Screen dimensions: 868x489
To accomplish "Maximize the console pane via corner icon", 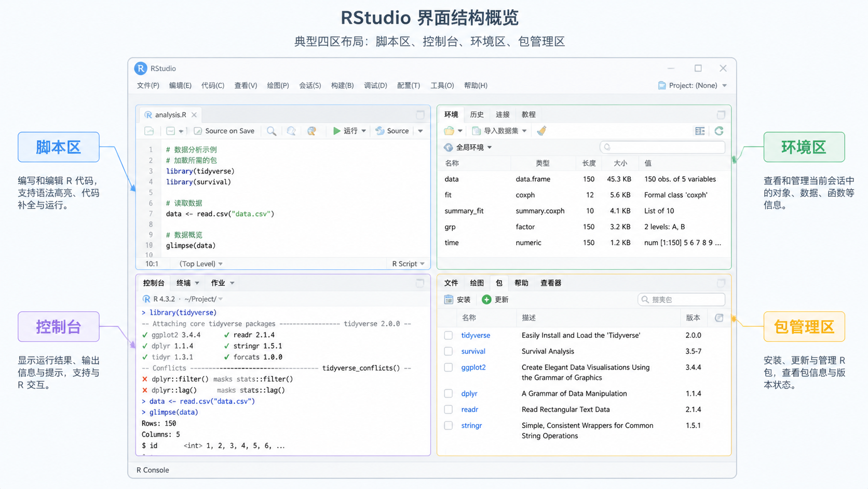I will click(x=420, y=283).
